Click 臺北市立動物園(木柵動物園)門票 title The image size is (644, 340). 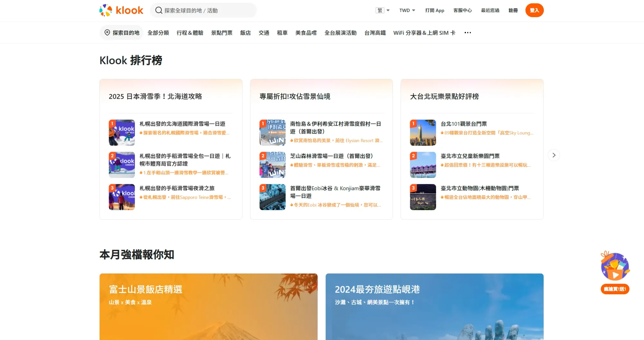pos(480,188)
